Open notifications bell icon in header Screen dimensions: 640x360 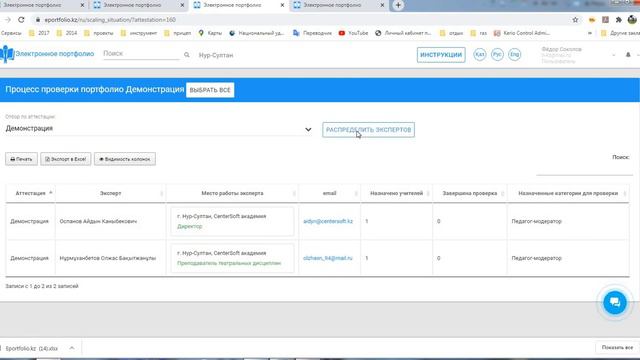point(628,55)
